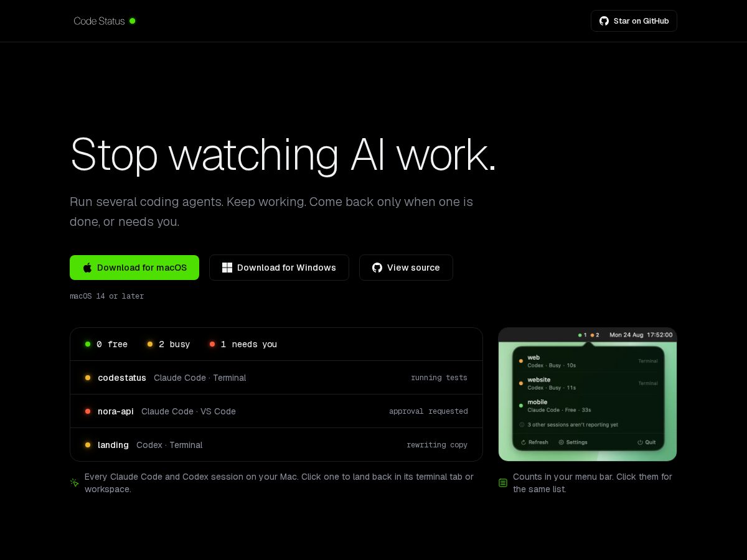The height and width of the screenshot is (560, 747).
Task: Click "Codex · Terminal" in landing row
Action: 169,445
